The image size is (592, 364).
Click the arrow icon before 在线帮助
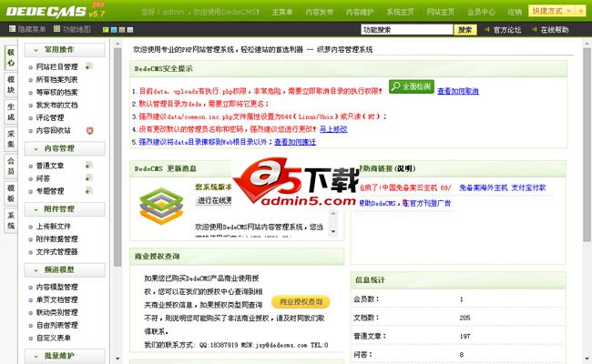point(535,29)
